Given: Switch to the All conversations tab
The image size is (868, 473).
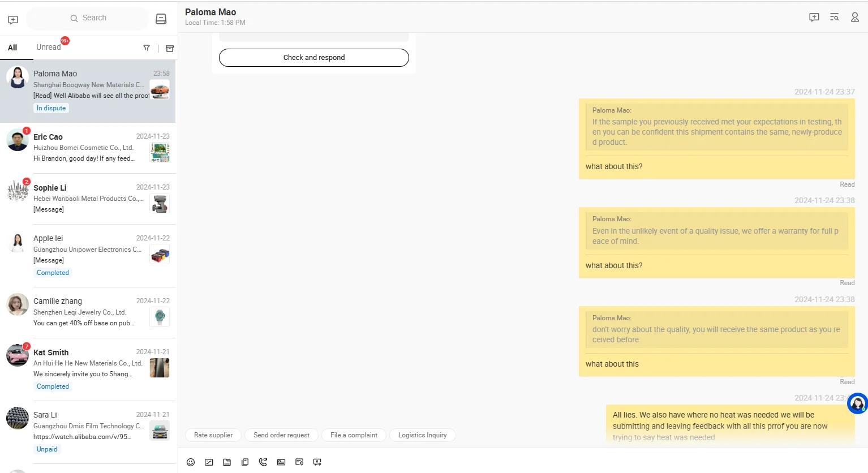Looking at the screenshot, I should coord(12,48).
